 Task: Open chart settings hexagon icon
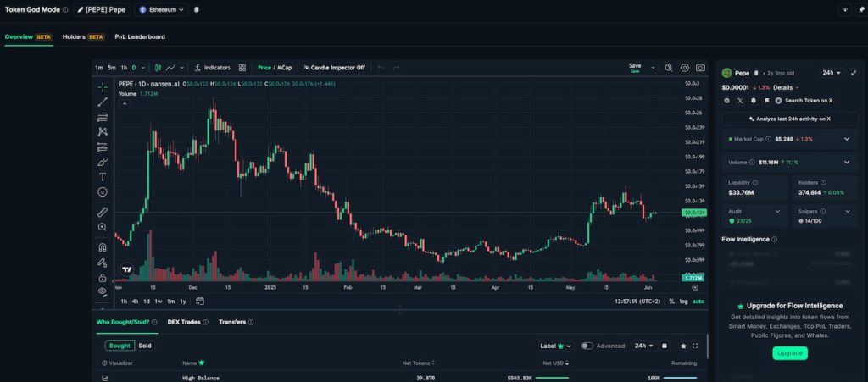coord(685,68)
